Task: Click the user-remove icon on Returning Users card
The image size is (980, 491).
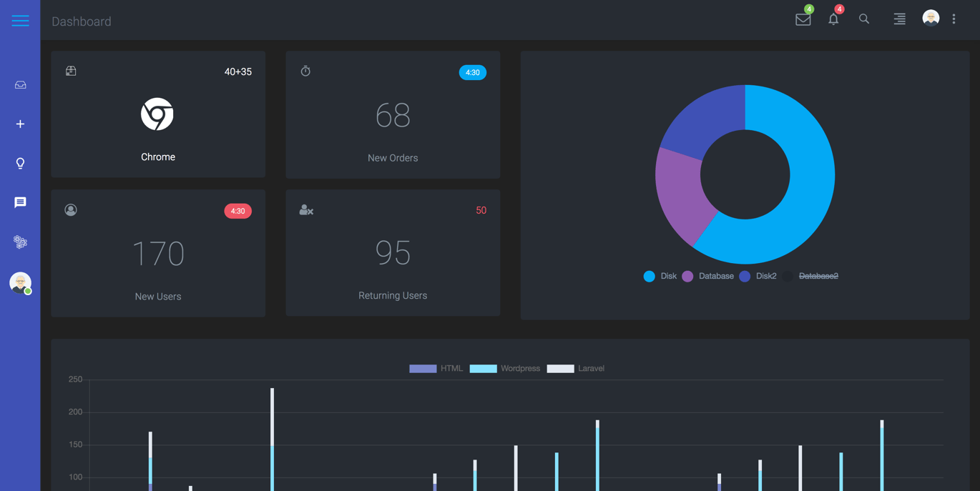Action: (x=306, y=209)
